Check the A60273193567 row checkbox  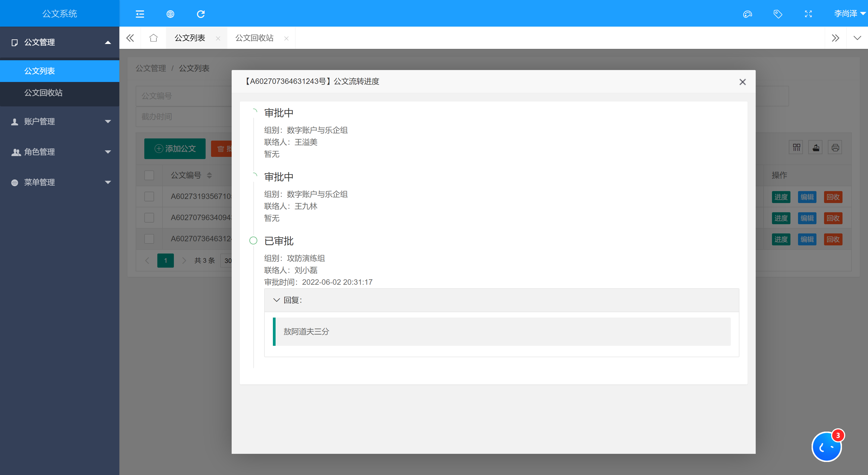pyautogui.click(x=149, y=197)
